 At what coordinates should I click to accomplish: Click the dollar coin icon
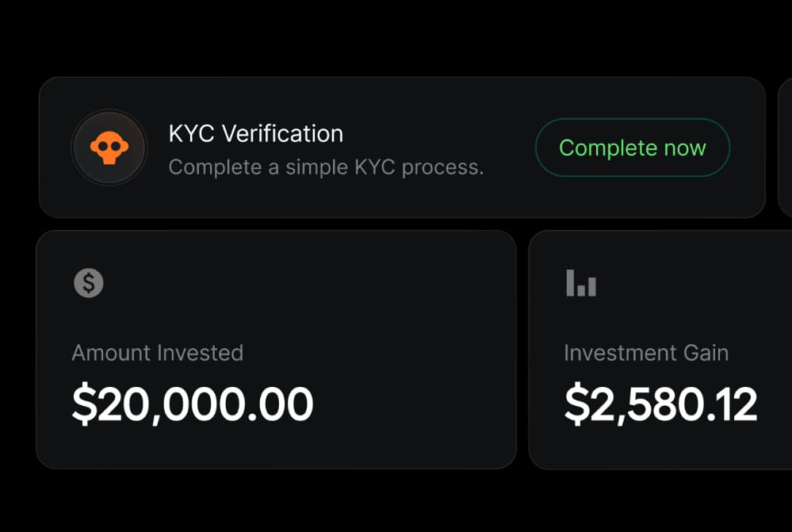tap(89, 283)
